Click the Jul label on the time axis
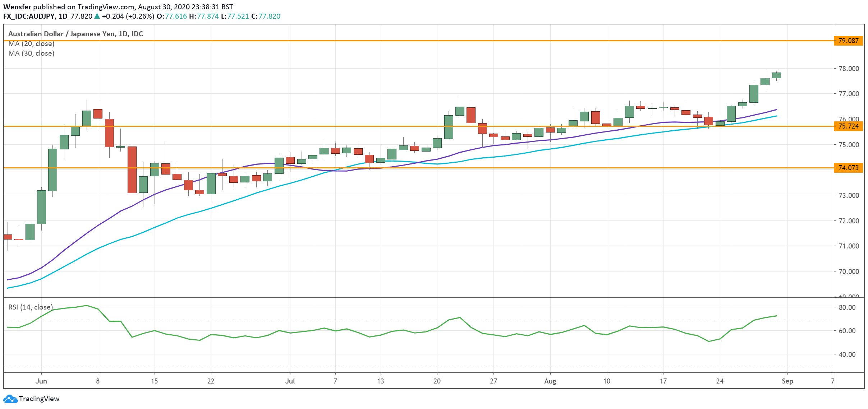 (290, 381)
